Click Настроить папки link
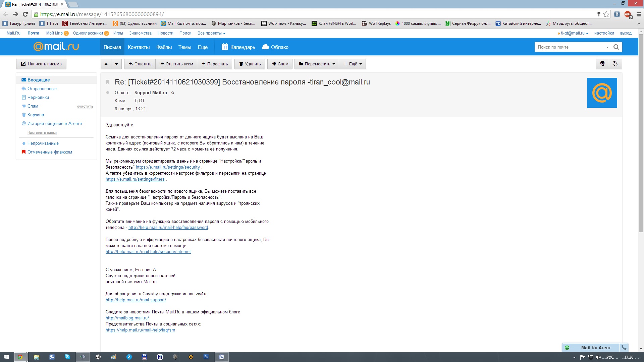Screen dimensions: 644x362 click(x=42, y=132)
